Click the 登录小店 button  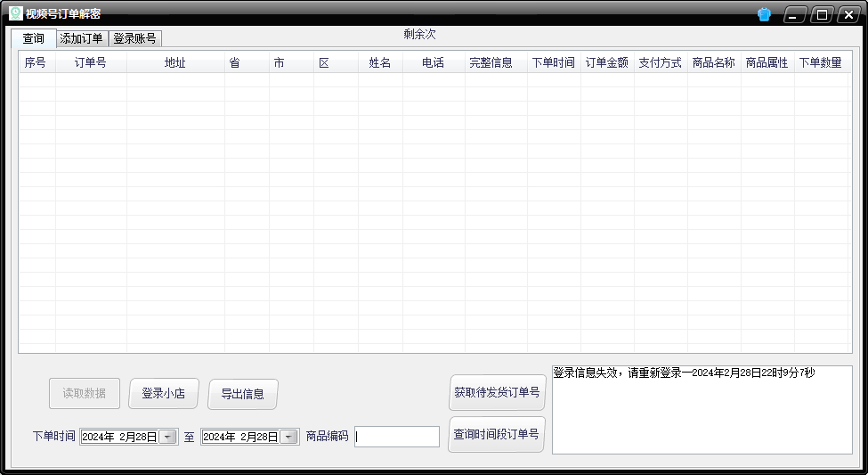click(163, 393)
